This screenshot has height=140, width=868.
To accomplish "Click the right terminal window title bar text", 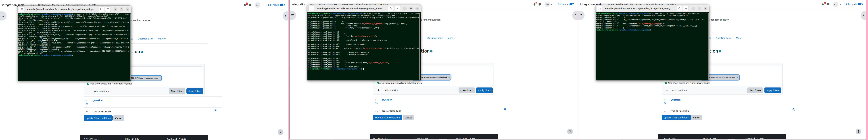I will point(639,9).
